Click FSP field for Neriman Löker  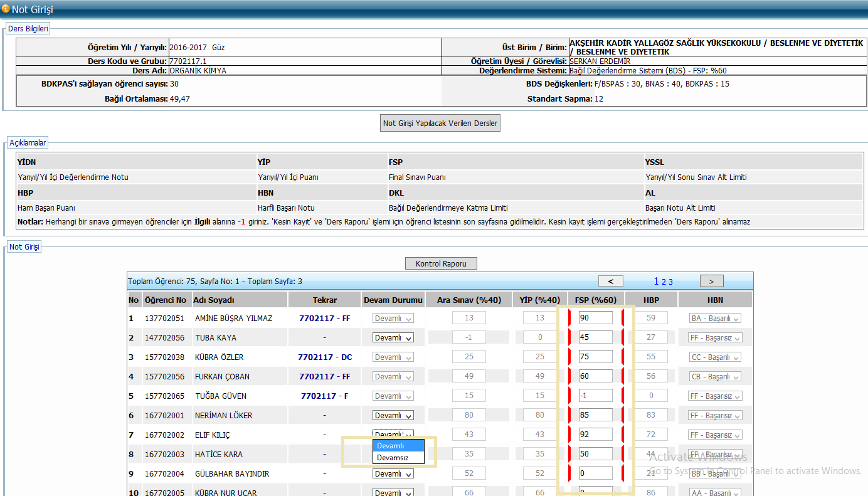[x=596, y=415]
